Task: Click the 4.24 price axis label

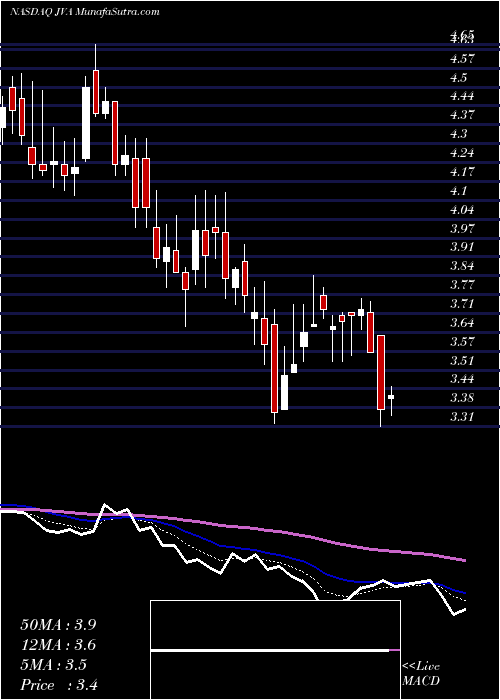Action: pyautogui.click(x=462, y=153)
